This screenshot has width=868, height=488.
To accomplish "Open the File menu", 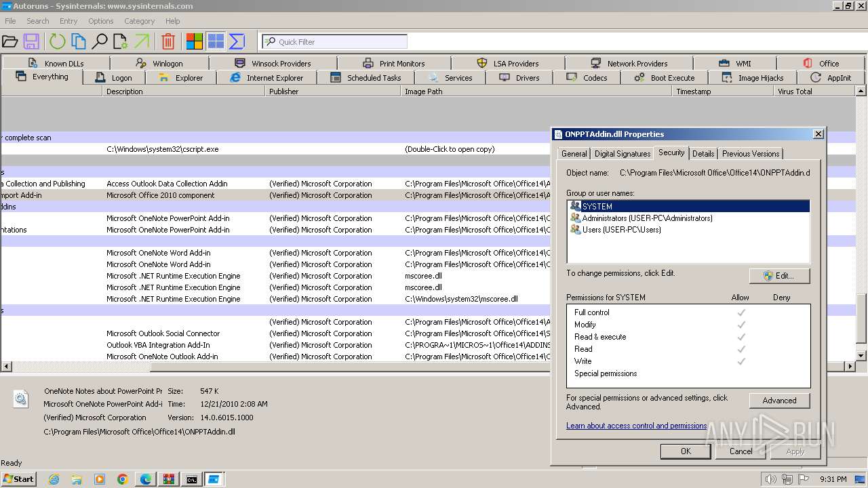I will [x=10, y=21].
